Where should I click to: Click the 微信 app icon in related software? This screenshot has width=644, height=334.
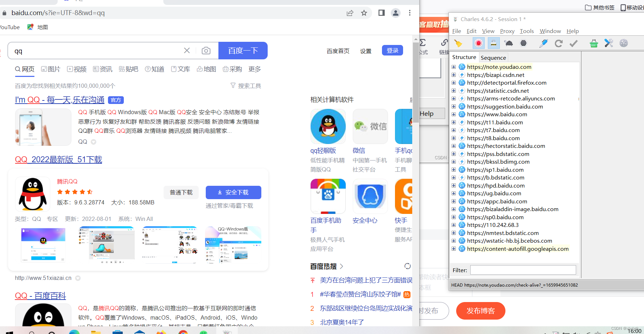pyautogui.click(x=370, y=126)
